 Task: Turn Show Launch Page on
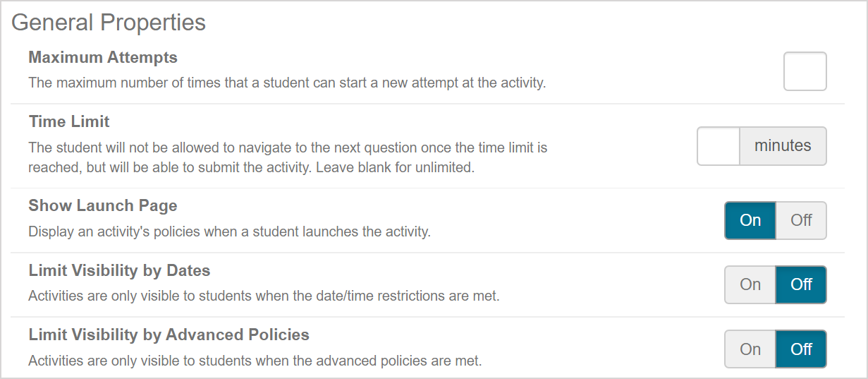point(750,220)
